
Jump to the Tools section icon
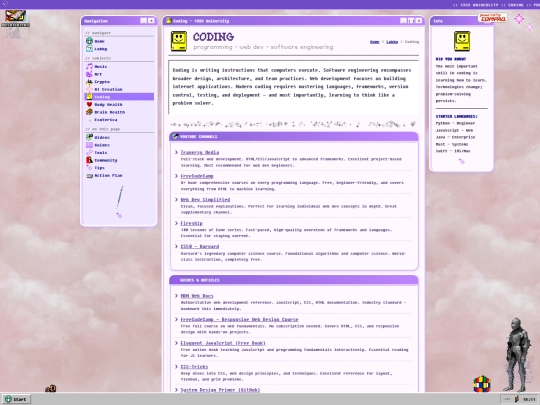(89, 153)
